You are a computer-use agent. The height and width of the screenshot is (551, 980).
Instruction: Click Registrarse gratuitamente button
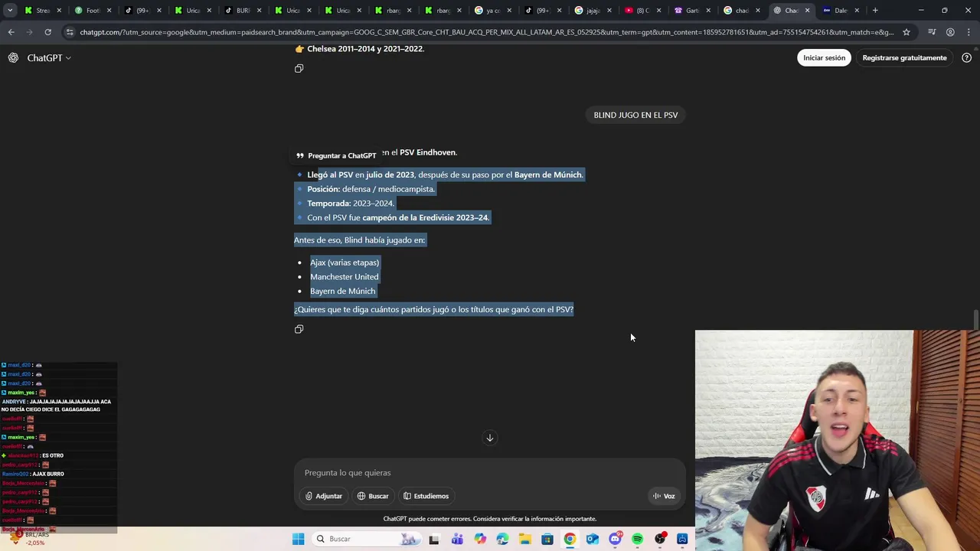tap(904, 58)
